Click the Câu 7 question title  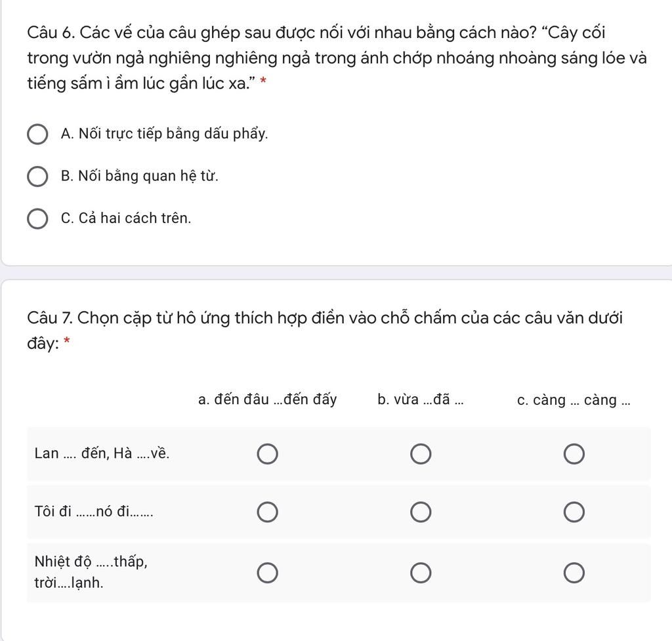click(x=324, y=331)
